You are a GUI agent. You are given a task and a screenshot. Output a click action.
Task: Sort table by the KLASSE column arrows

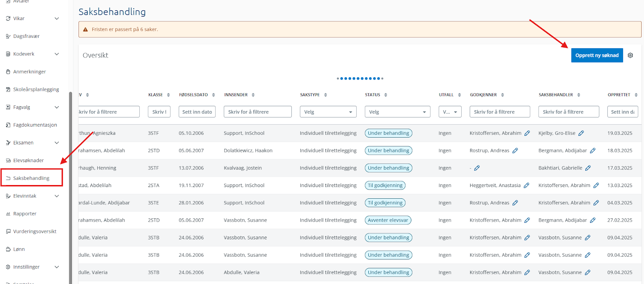point(168,95)
